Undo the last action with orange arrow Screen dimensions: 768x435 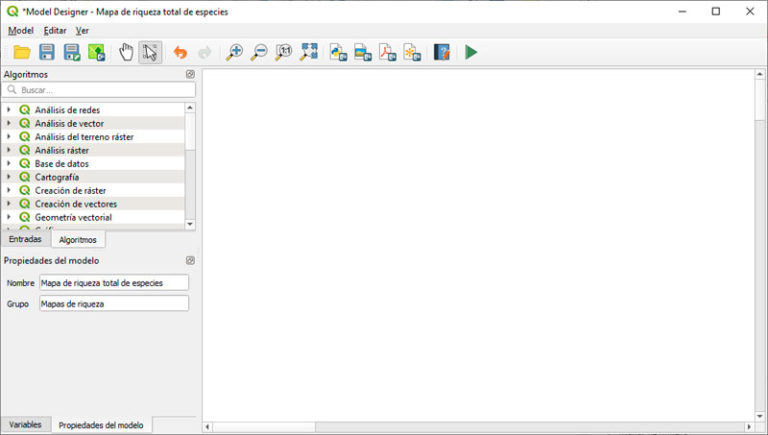[180, 52]
